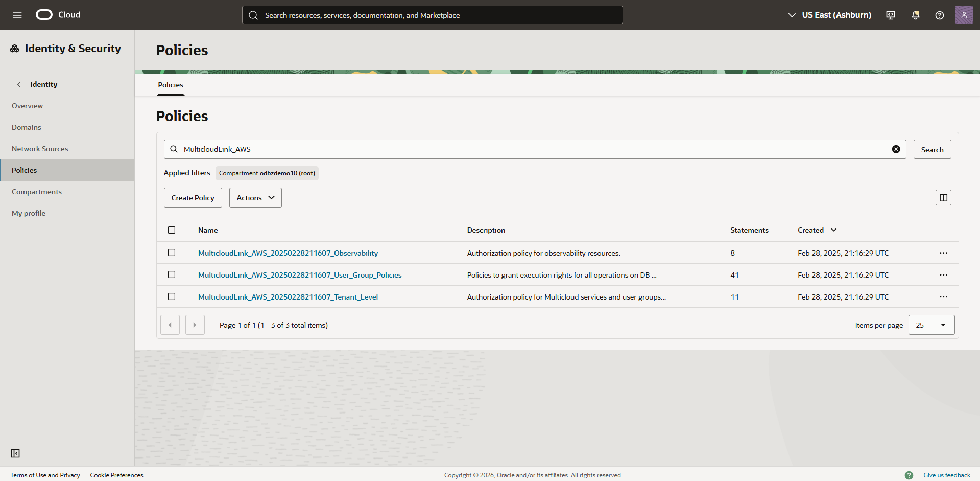Open the hamburger navigation menu
This screenshot has width=980, height=481.
17,15
